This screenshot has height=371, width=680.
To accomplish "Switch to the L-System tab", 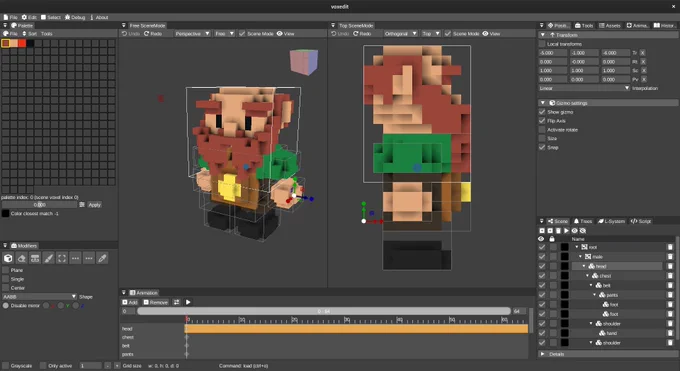I will coord(611,221).
